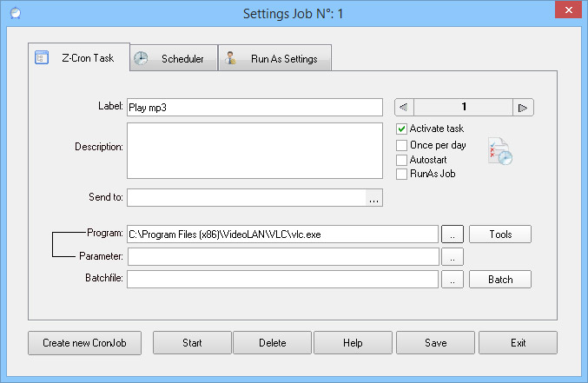Switch to the Scheduler tab
588x383 pixels.
173,59
